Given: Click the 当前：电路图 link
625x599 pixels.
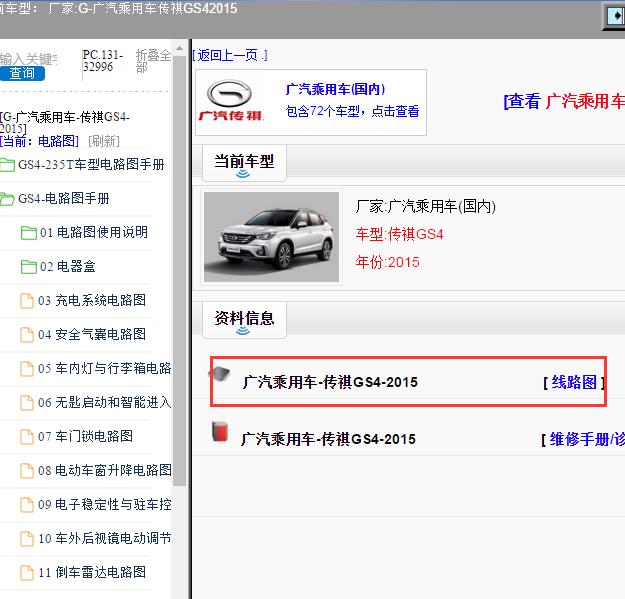Looking at the screenshot, I should 39,141.
